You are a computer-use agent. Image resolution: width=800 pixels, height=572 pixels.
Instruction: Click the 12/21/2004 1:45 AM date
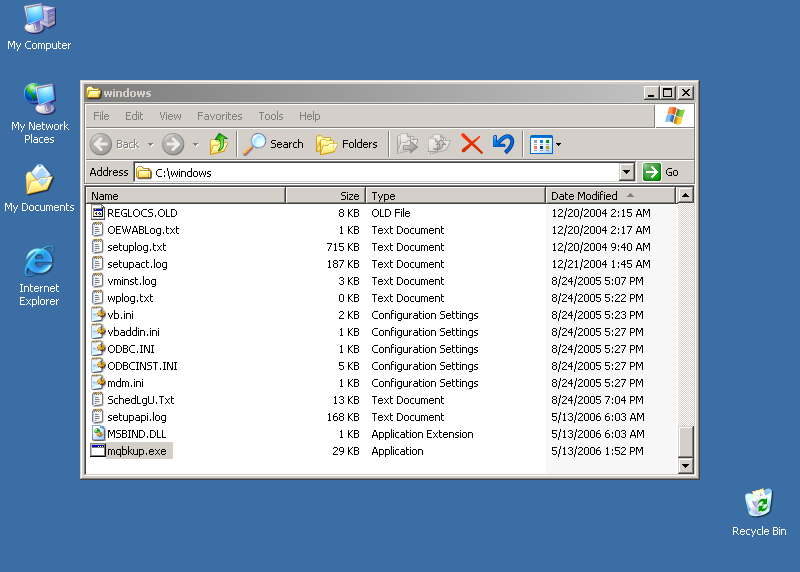click(601, 264)
